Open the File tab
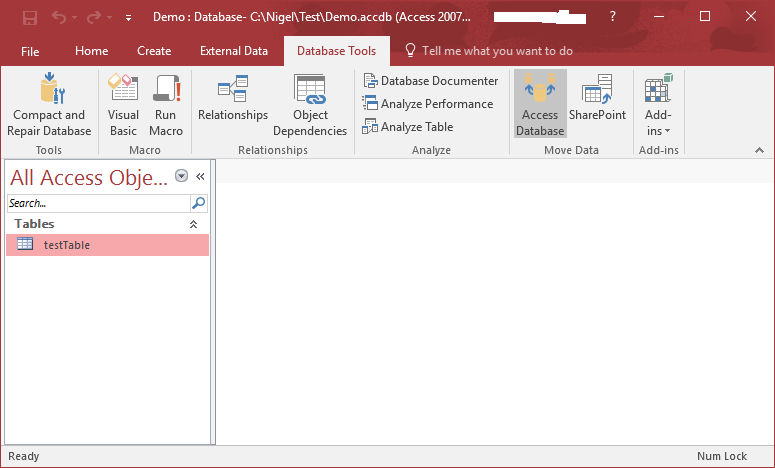The image size is (775, 468). (30, 51)
